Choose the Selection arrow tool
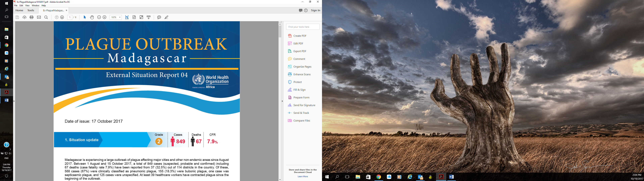The width and height of the screenshot is (644, 181). point(85,17)
